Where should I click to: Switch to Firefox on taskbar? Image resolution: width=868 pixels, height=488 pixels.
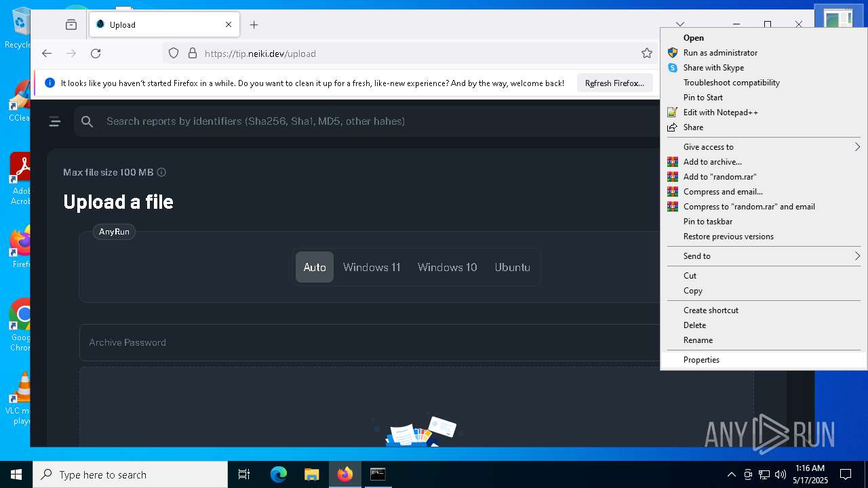pos(344,474)
